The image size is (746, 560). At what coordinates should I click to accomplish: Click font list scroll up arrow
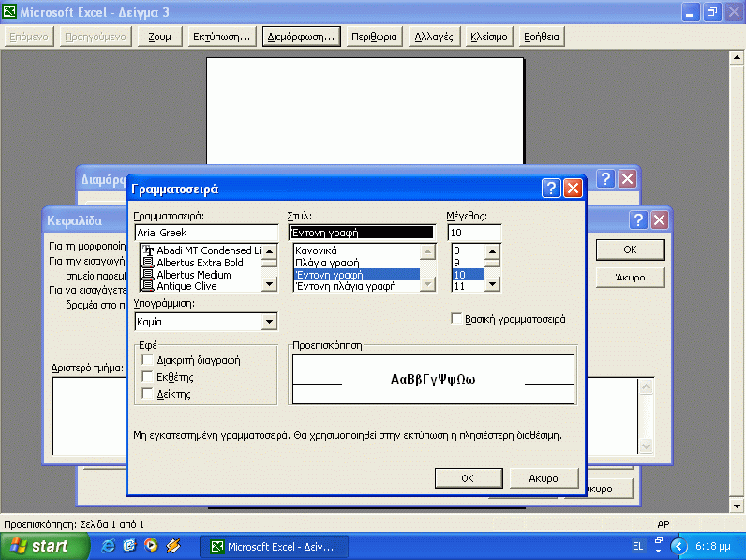point(269,251)
